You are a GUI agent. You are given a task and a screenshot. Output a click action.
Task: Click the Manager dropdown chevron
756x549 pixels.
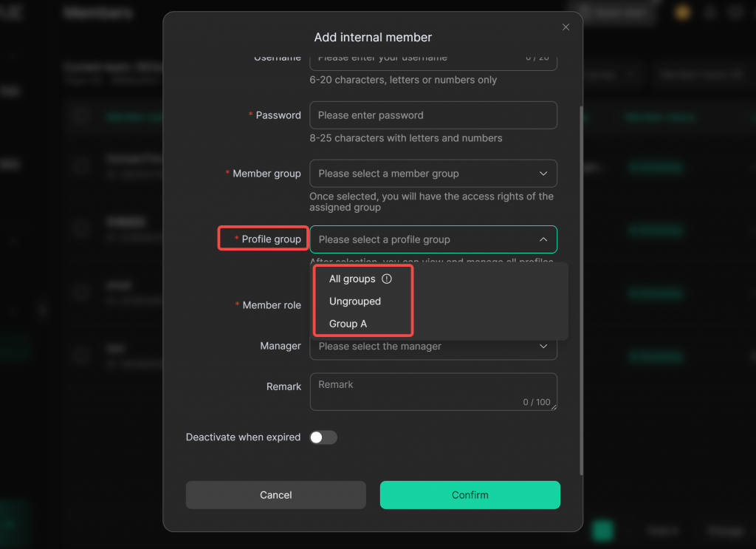point(543,347)
